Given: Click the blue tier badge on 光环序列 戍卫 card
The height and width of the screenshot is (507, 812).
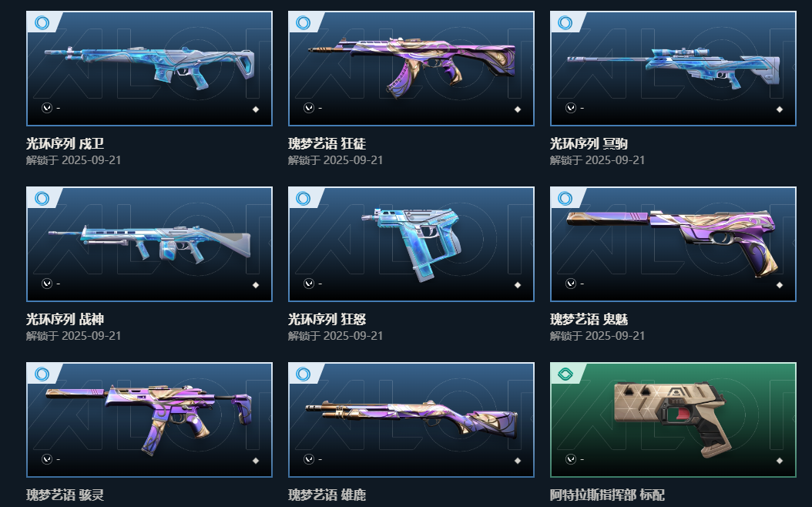Looking at the screenshot, I should click(42, 23).
